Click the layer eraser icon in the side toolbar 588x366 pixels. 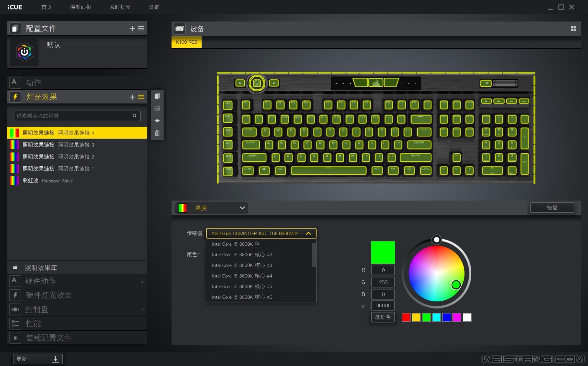pyautogui.click(x=157, y=121)
